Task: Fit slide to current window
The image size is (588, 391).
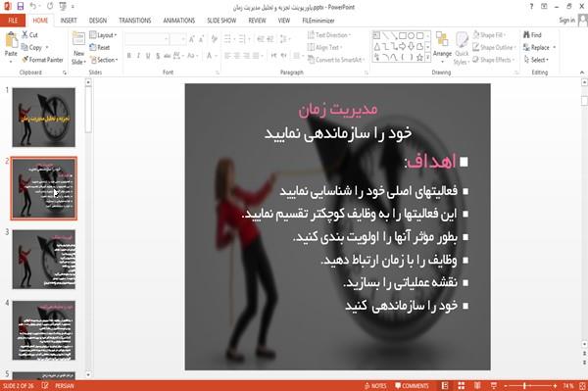Action: 582,386
